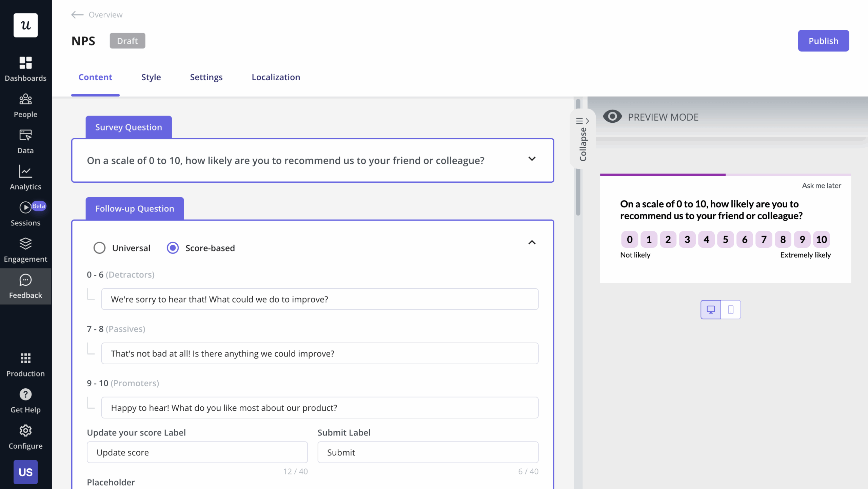Click the 'Extremely likely' preview label
This screenshot has width=868, height=489.
pyautogui.click(x=806, y=255)
